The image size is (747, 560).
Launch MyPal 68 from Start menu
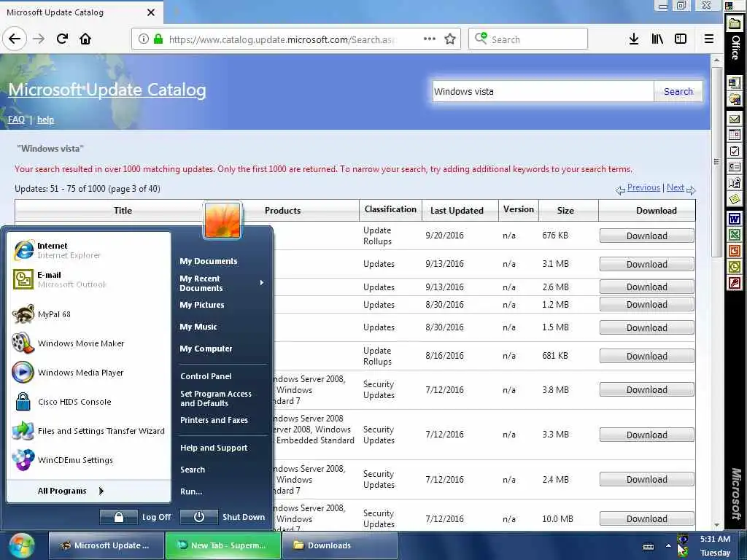point(89,314)
